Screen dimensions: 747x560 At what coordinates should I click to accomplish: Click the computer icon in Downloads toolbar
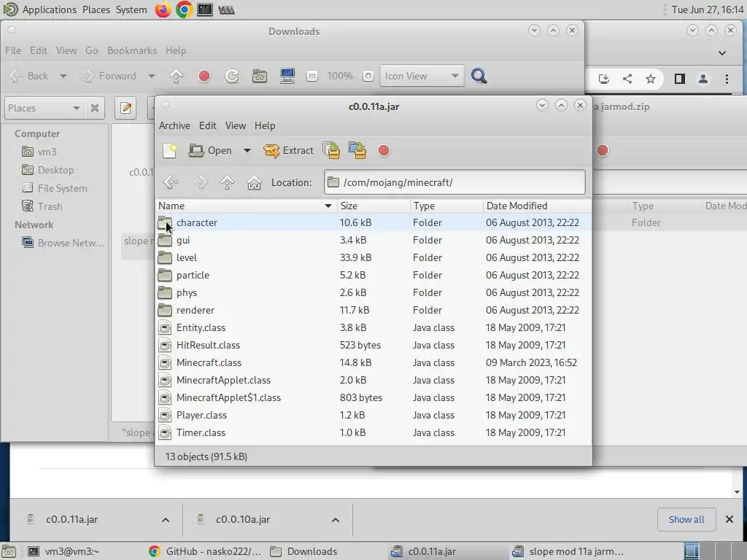287,76
